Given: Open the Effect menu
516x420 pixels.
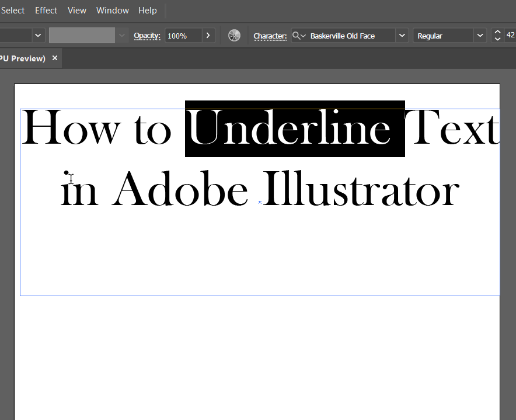Looking at the screenshot, I should (46, 11).
